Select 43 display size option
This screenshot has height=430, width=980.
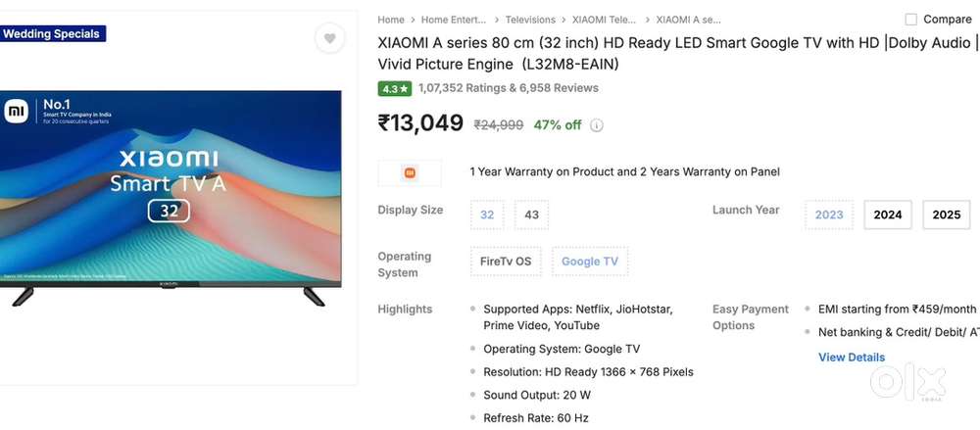531,215
